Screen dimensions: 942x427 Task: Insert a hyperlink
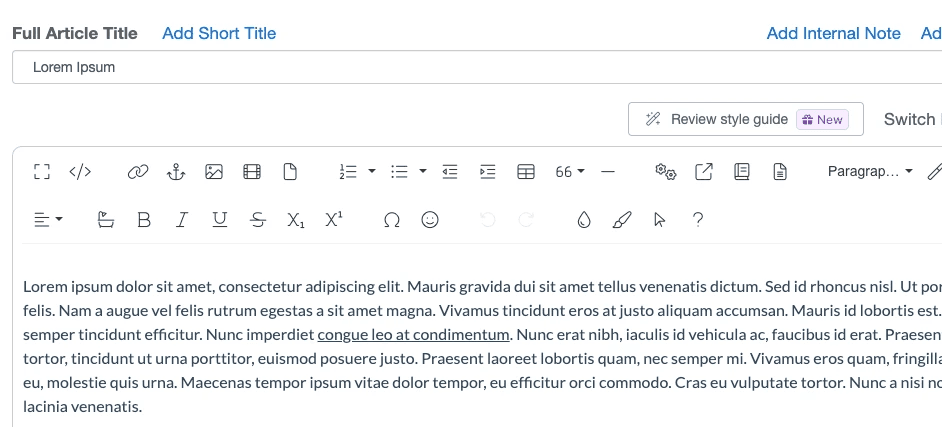138,172
